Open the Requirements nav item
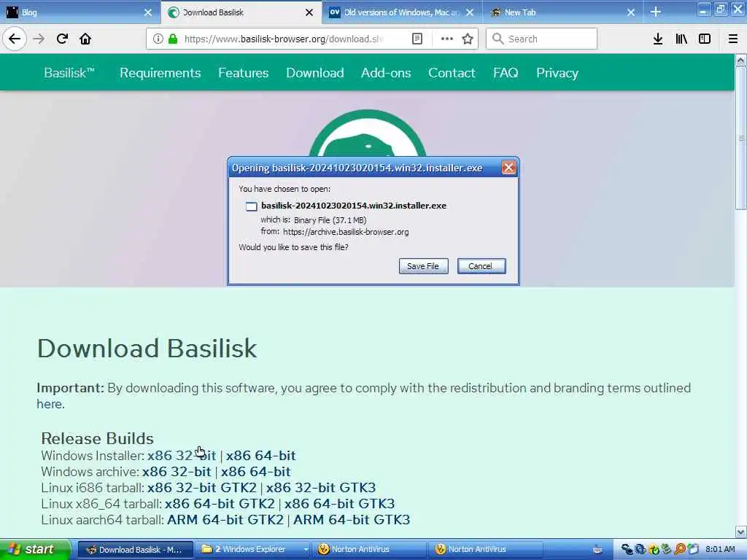The image size is (747, 560). 160,73
